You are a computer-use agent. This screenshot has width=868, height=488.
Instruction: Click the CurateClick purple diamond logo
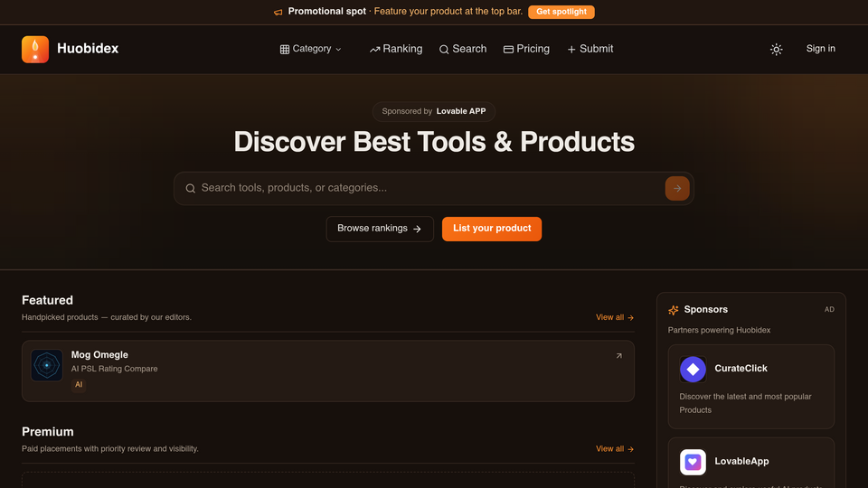[693, 369]
